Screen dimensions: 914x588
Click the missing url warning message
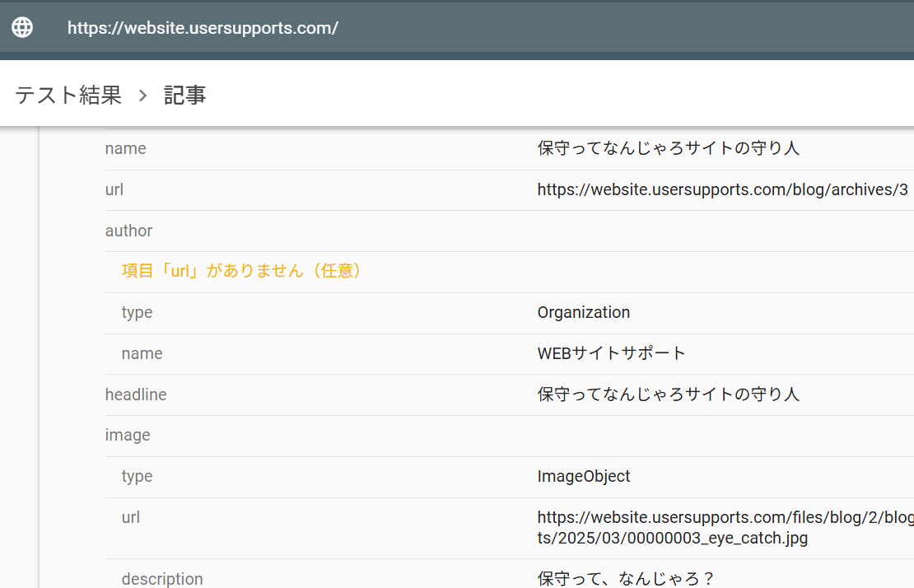[242, 271]
